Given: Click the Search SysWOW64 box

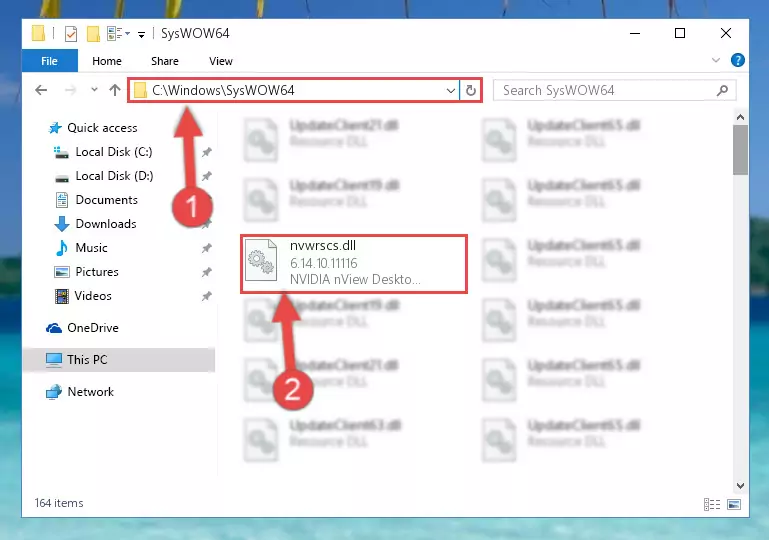Looking at the screenshot, I should 614,90.
